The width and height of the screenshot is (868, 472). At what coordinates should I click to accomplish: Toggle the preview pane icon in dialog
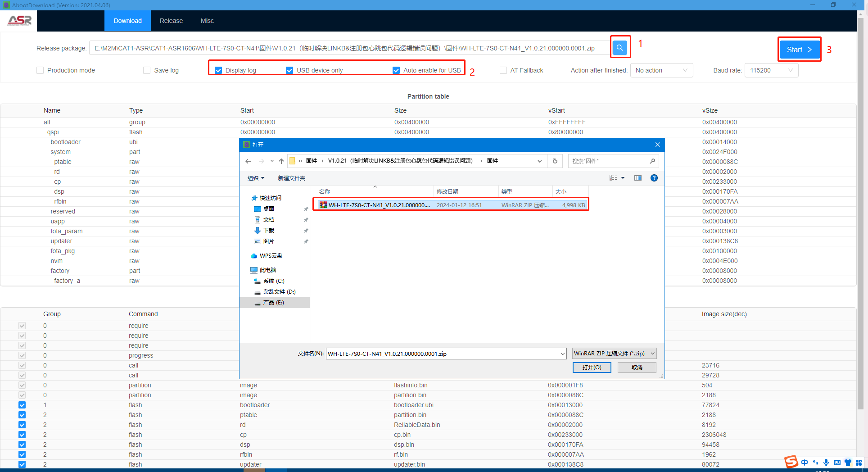[638, 178]
